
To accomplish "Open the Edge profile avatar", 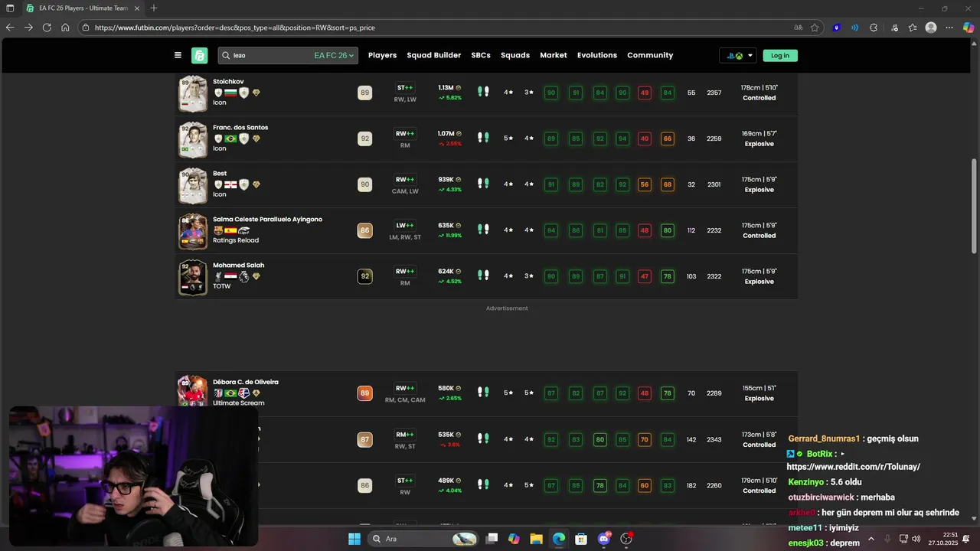I will click(931, 28).
